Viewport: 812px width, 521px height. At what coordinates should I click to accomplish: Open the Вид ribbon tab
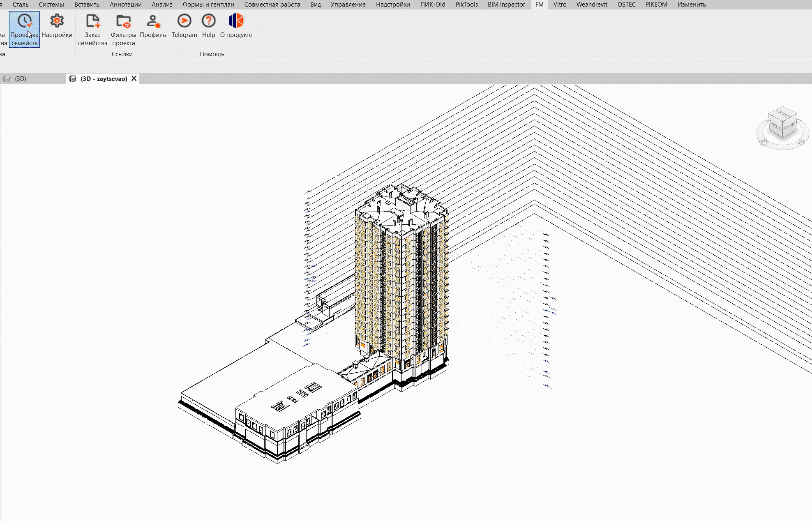point(316,5)
